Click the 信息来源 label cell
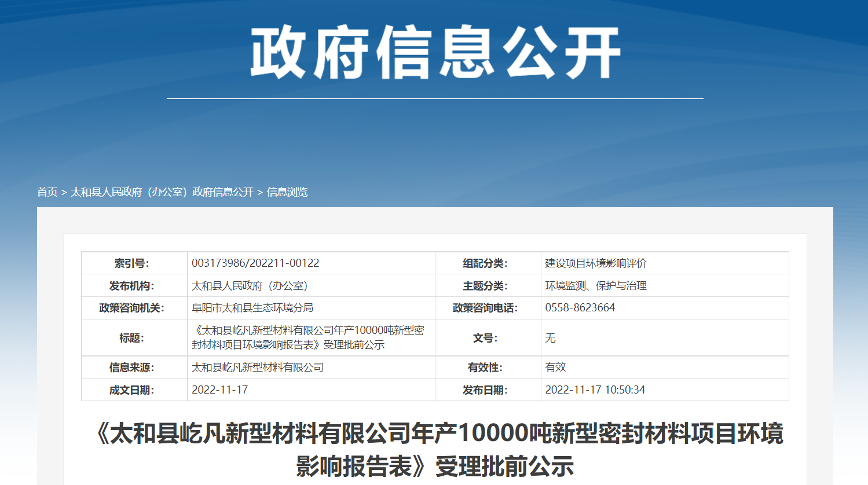Screen dimensions: 868x485 click(134, 368)
